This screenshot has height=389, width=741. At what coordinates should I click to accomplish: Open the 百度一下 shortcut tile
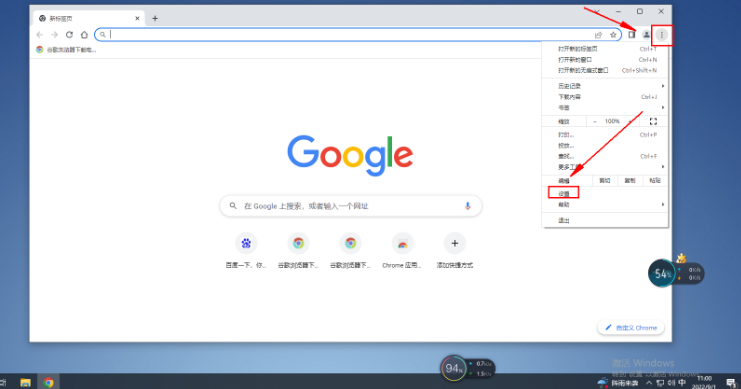click(246, 251)
